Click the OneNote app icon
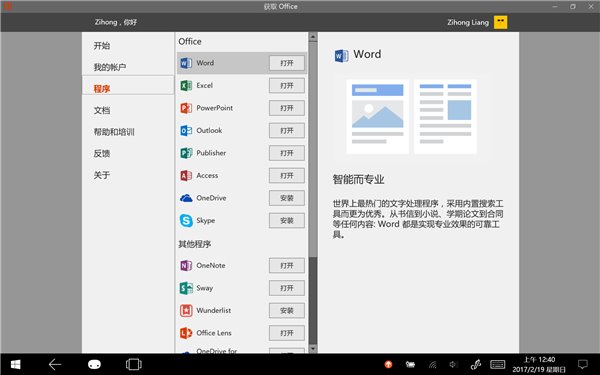Screen dimensions: 600x375 (x=186, y=266)
